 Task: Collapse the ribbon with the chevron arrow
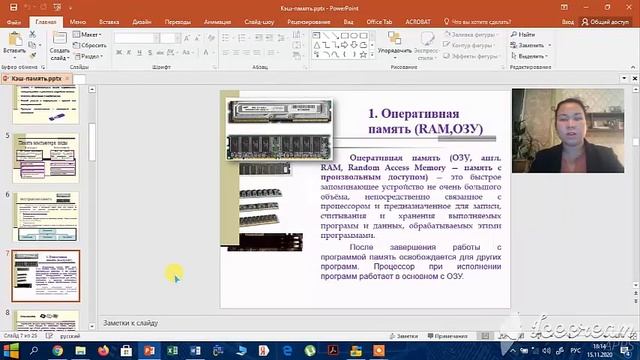[633, 67]
